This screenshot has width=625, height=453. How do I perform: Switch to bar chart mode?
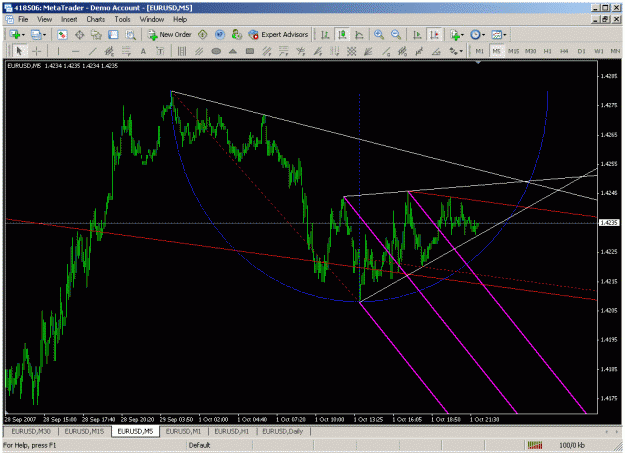pyautogui.click(x=325, y=35)
